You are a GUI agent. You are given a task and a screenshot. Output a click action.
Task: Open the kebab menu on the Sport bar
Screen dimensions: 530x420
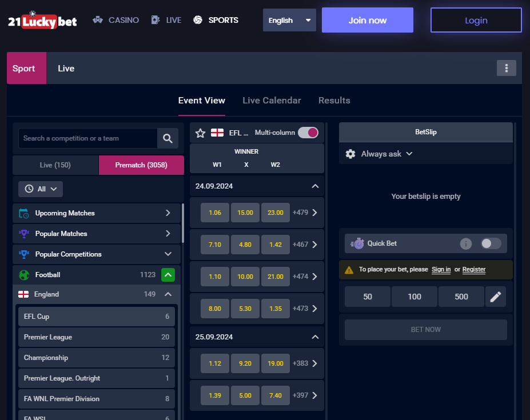[506, 67]
